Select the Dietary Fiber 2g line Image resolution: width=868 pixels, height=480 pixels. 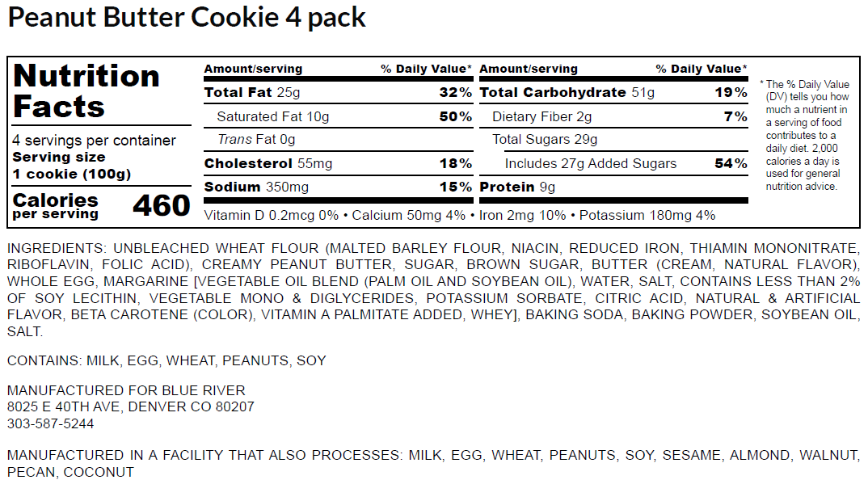coord(542,117)
